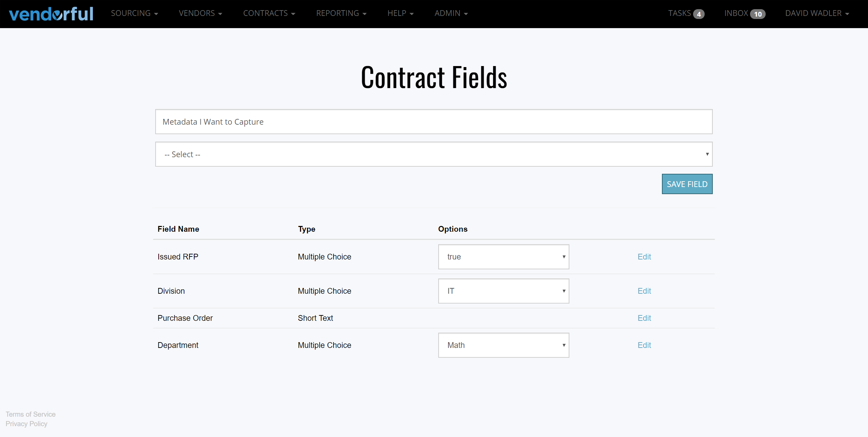Click the SAVE FIELD button
The width and height of the screenshot is (868, 437).
(x=687, y=184)
